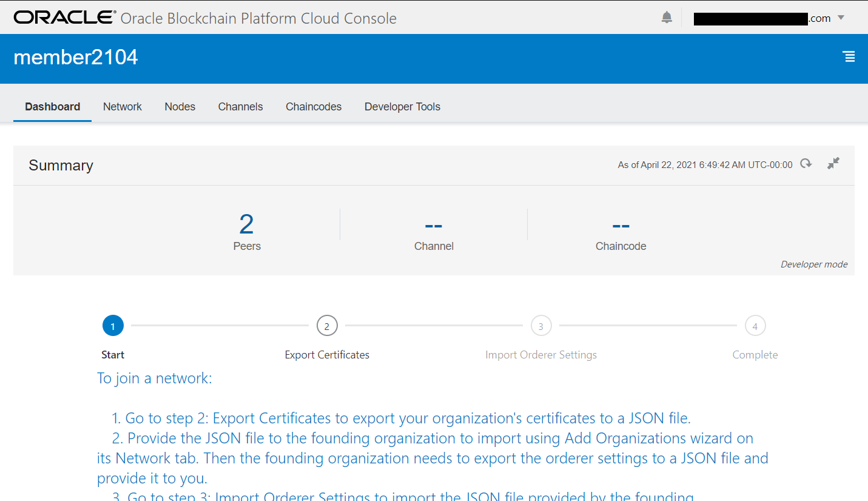Select the Channels tab
This screenshot has height=501, width=868.
pyautogui.click(x=240, y=107)
